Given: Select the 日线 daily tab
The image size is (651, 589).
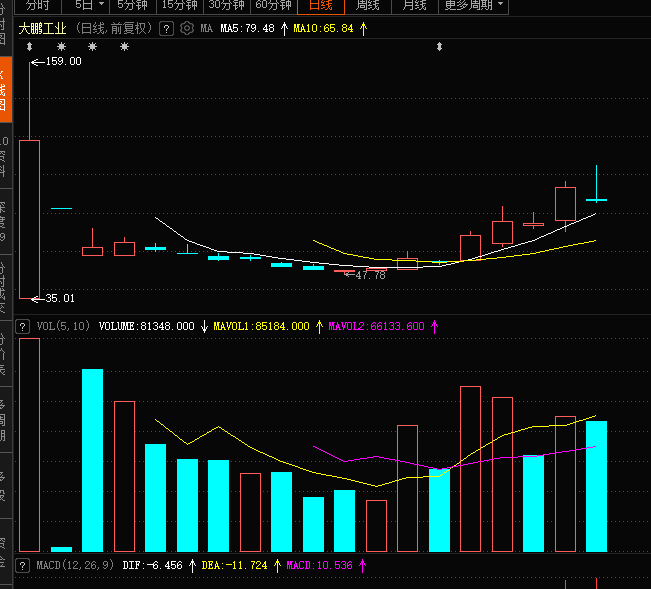Looking at the screenshot, I should click(x=321, y=6).
